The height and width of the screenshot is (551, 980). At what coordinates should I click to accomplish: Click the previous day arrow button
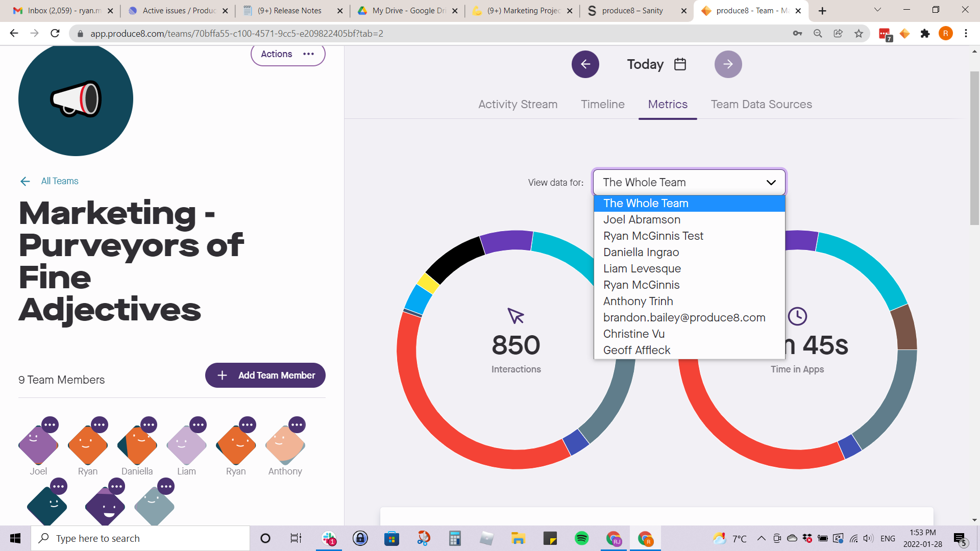pos(585,64)
